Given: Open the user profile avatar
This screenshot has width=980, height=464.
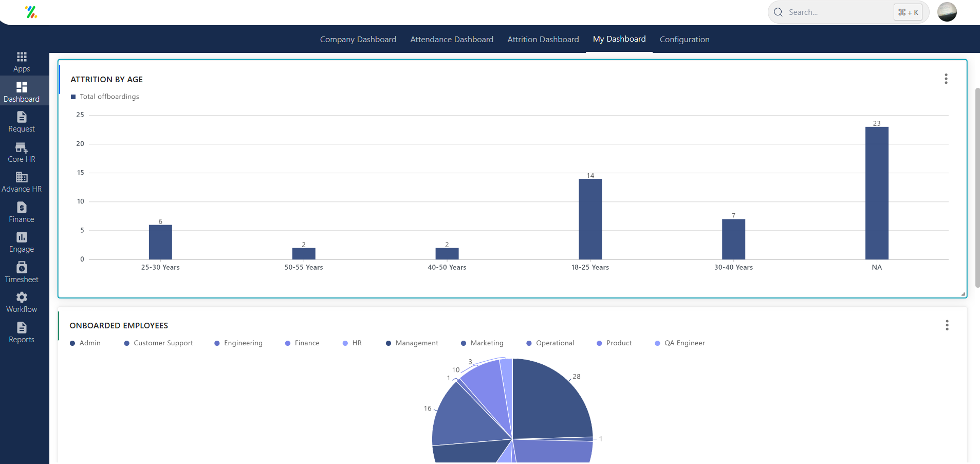Looking at the screenshot, I should click(947, 12).
